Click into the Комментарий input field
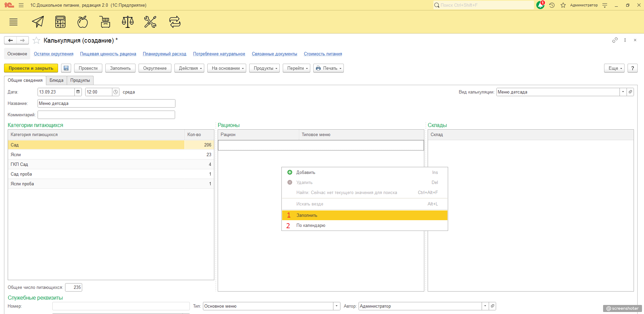 point(106,115)
